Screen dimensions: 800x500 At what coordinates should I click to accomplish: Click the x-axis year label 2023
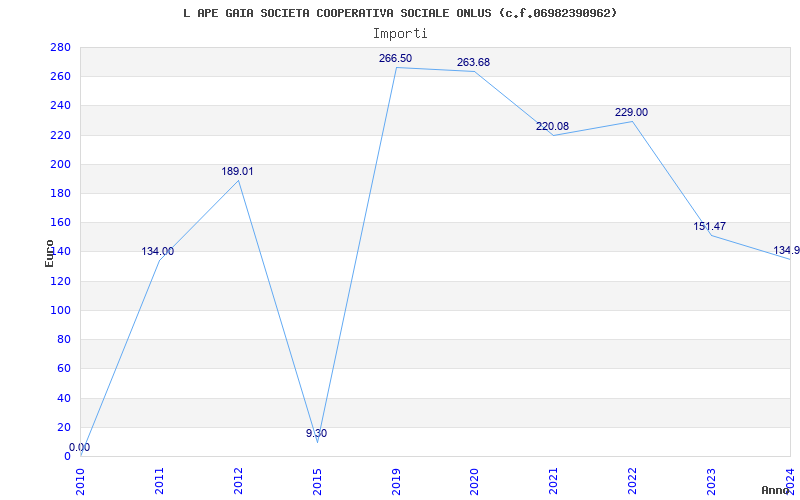tap(711, 481)
